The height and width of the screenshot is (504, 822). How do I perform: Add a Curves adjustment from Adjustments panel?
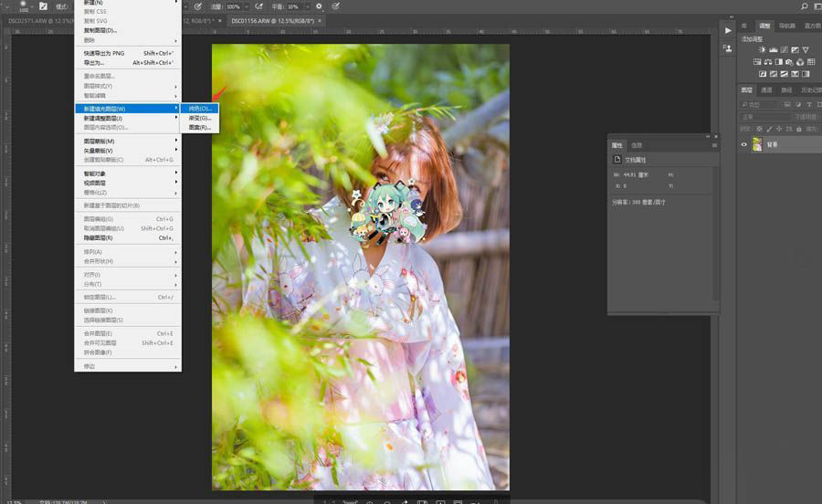[x=785, y=50]
